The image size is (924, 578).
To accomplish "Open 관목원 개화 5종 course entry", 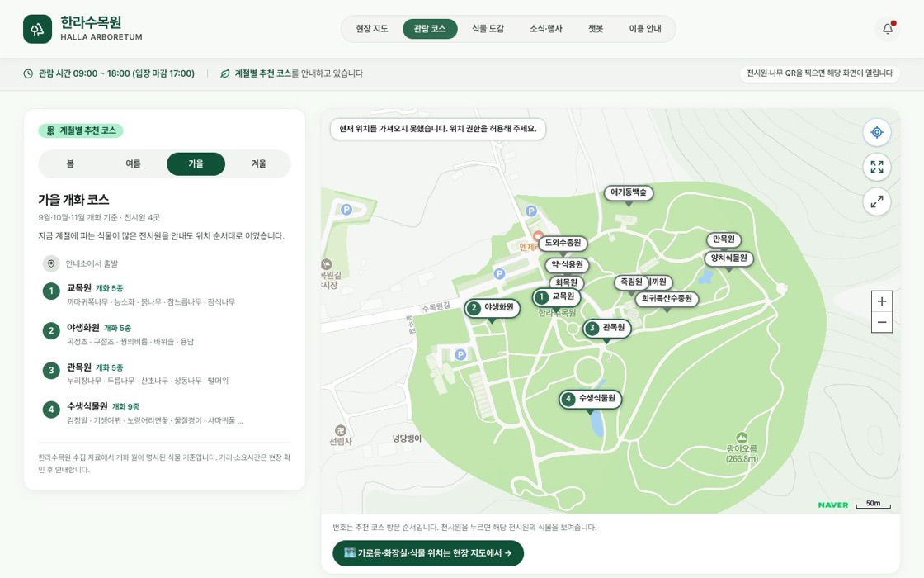I will pos(164,373).
